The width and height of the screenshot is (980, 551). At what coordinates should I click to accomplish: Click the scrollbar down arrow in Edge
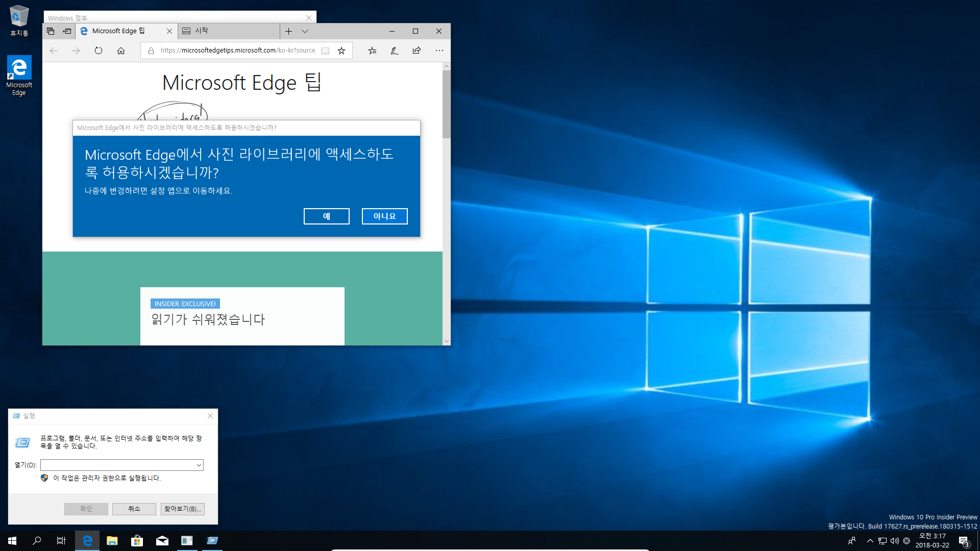pos(447,341)
